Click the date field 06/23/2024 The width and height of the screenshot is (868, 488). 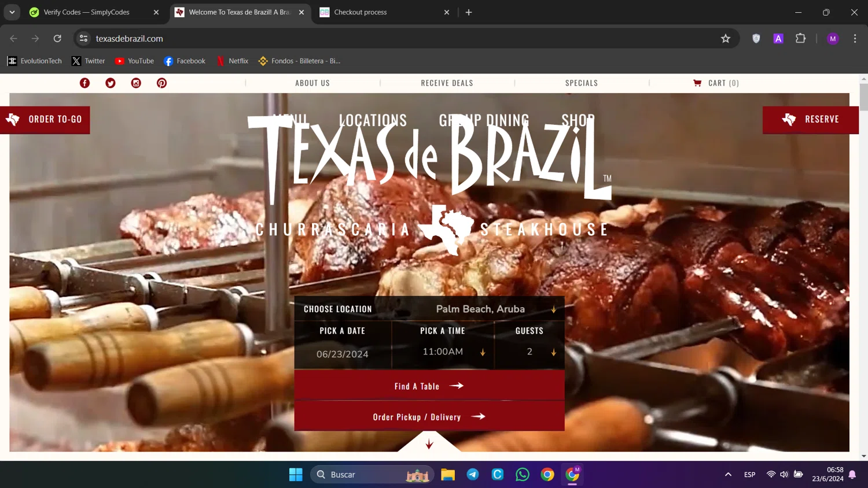343,354
